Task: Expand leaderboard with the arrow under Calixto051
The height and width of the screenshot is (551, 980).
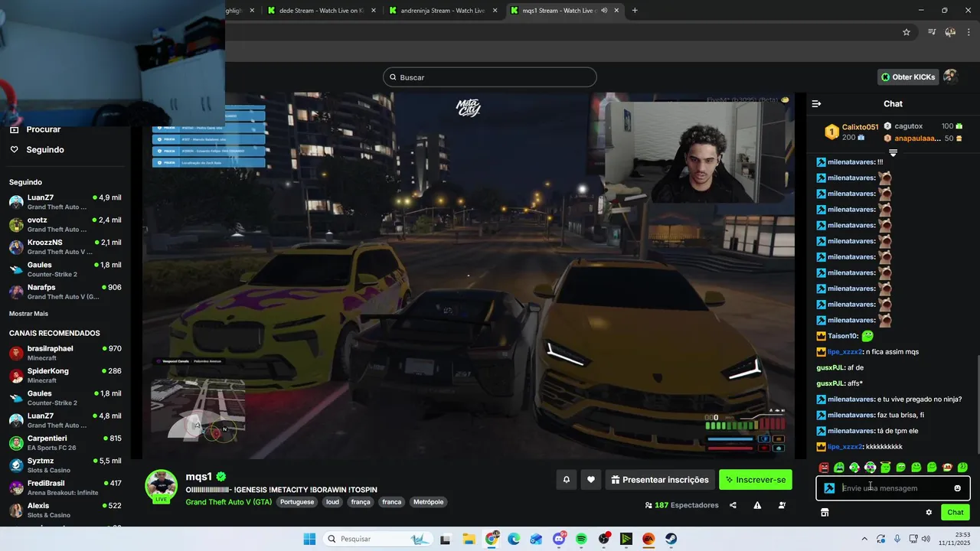Action: pyautogui.click(x=893, y=153)
